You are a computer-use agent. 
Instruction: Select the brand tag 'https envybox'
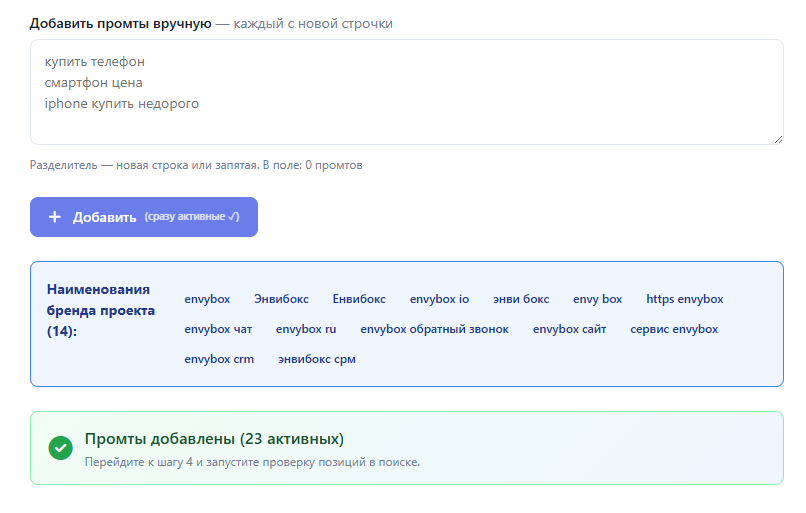[685, 299]
